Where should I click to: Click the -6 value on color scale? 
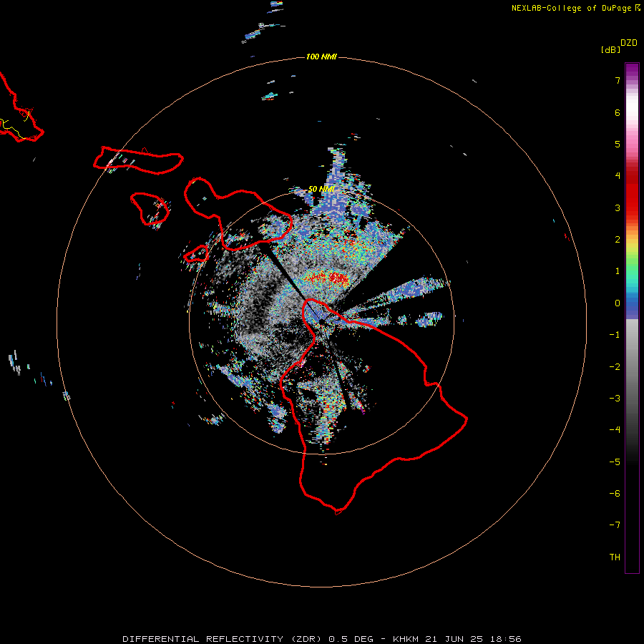[615, 494]
